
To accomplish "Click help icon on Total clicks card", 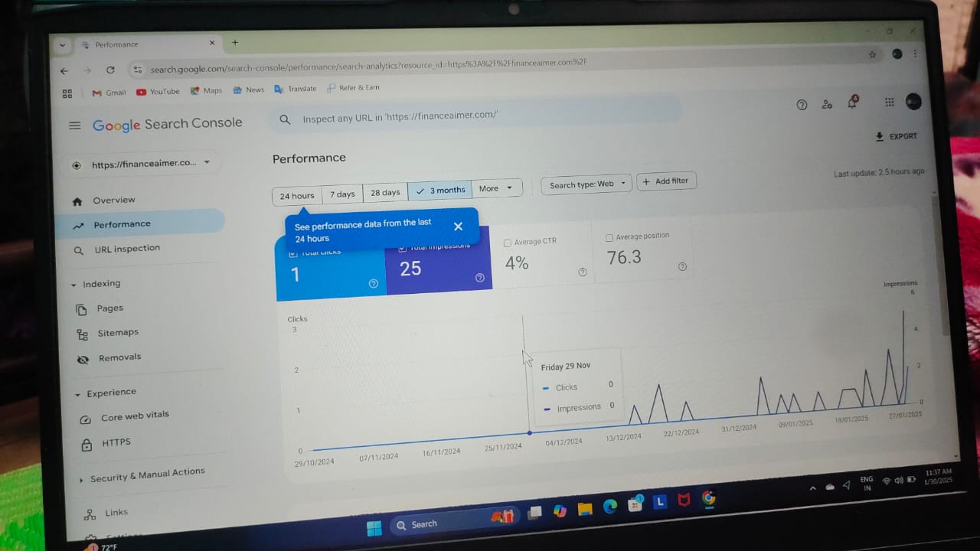I will (x=374, y=283).
